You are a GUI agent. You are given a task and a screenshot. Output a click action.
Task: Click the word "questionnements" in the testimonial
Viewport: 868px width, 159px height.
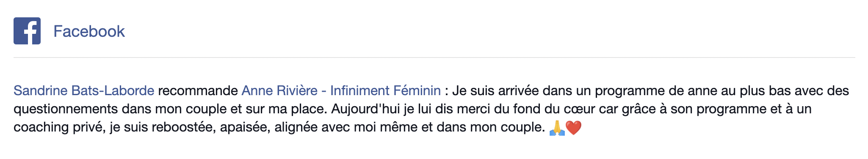click(66, 109)
